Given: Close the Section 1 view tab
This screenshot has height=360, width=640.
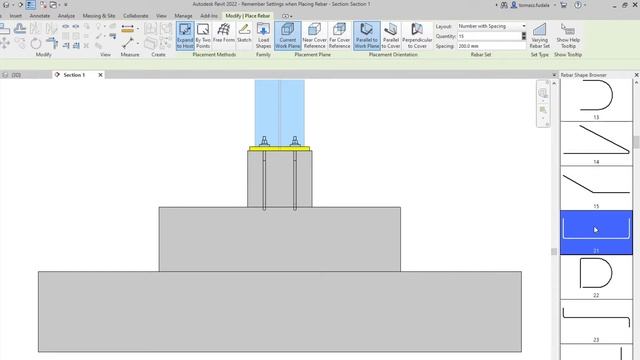Looking at the screenshot, I should point(100,75).
